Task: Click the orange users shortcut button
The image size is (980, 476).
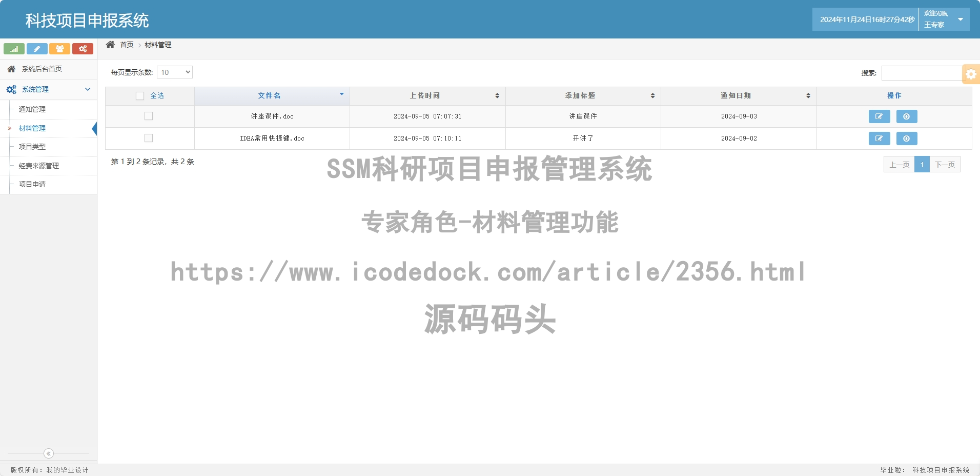Action: click(x=59, y=49)
